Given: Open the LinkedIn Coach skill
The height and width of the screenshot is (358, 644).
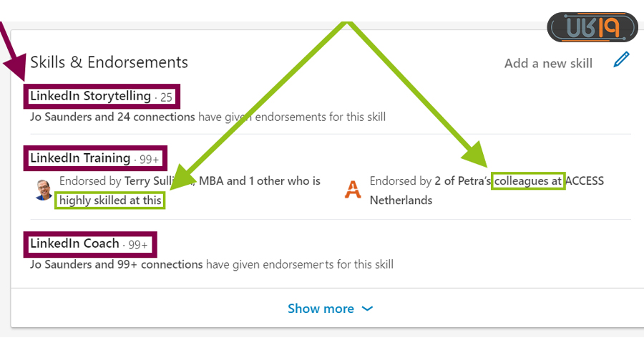Looking at the screenshot, I should click(74, 243).
